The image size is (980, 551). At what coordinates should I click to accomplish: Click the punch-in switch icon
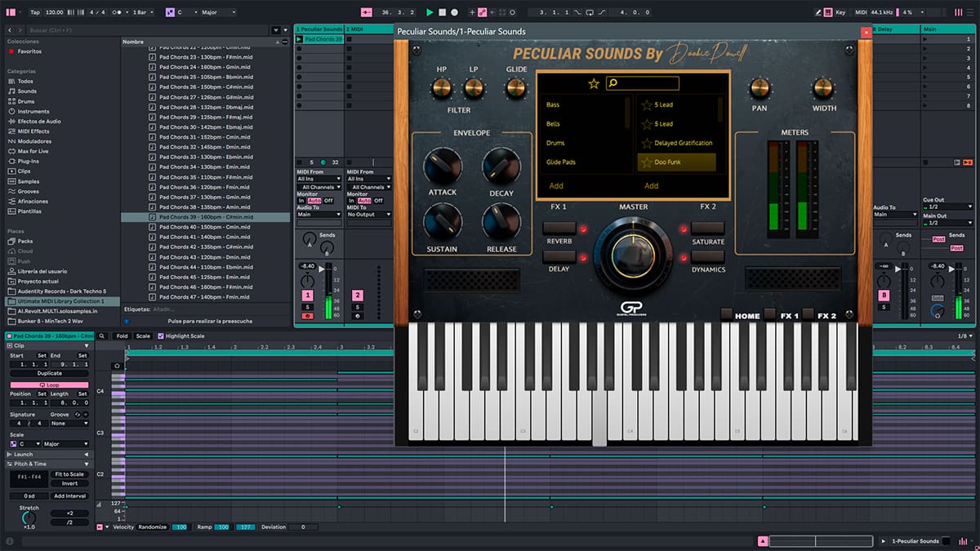(577, 12)
